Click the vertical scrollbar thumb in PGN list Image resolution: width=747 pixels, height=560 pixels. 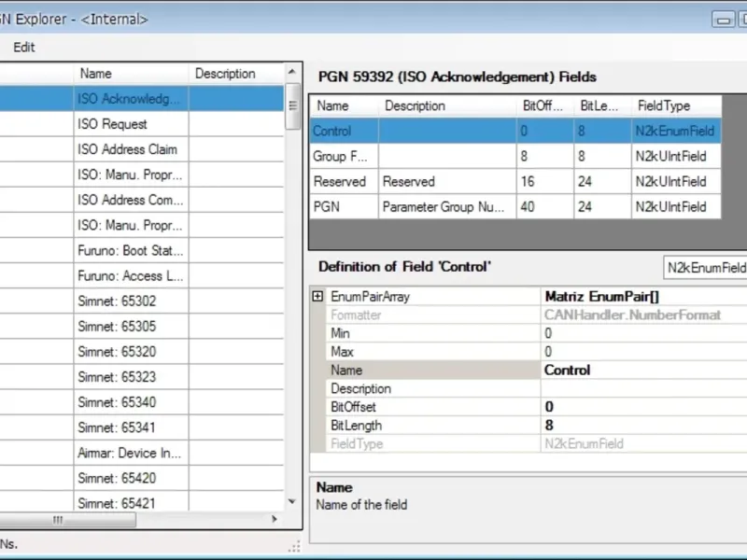[292, 105]
